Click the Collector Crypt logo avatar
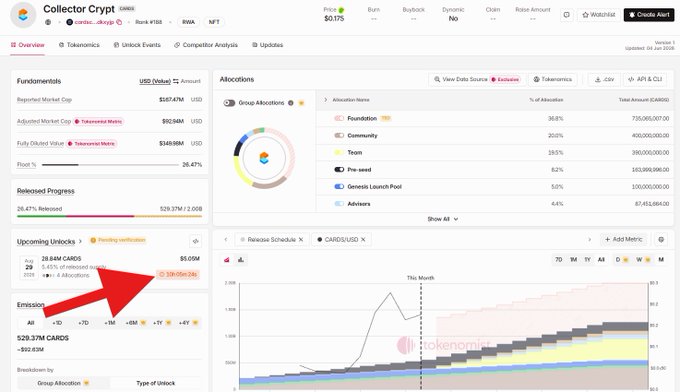 [x=23, y=15]
